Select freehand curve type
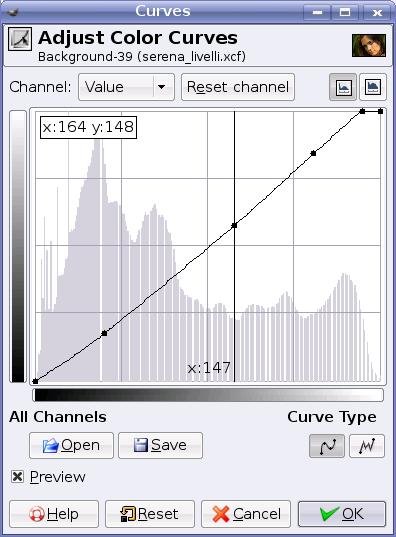Image resolution: width=396 pixels, height=537 pixels. [367, 446]
